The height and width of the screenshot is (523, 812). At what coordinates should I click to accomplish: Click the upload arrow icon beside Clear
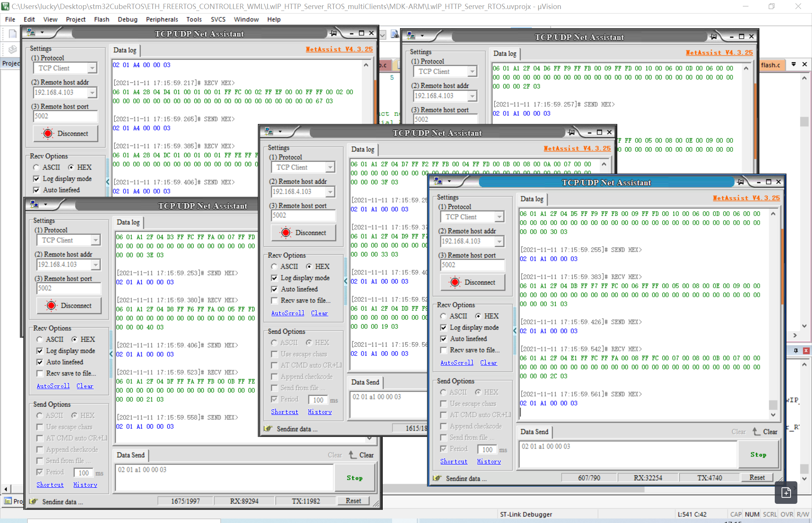756,432
